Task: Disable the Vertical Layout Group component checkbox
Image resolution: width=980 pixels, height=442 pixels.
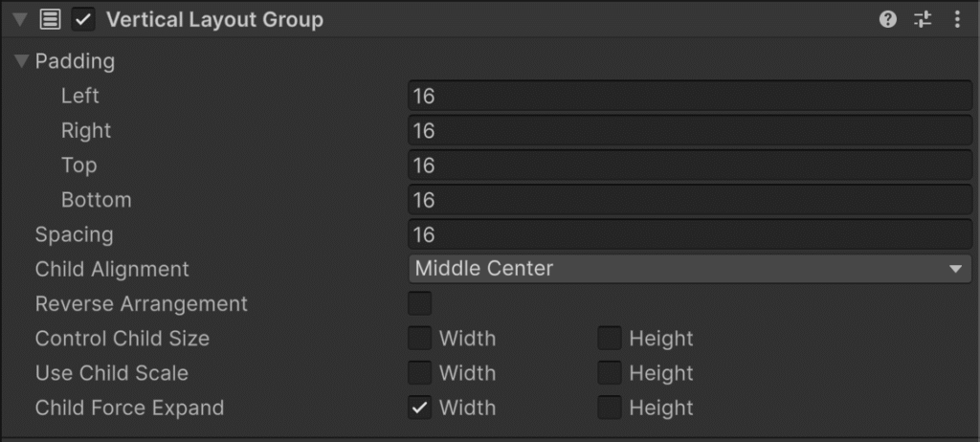Action: coord(83,19)
